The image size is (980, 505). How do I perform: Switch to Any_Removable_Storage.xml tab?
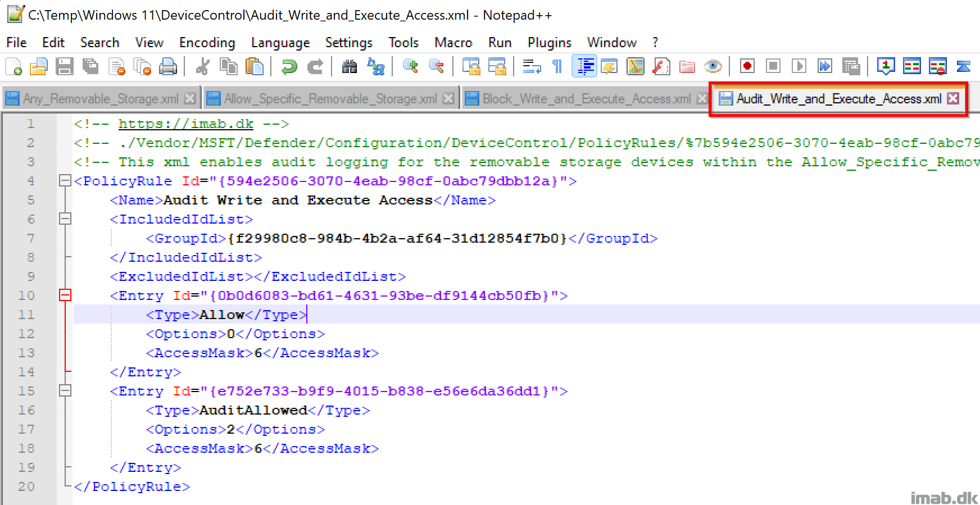[101, 99]
